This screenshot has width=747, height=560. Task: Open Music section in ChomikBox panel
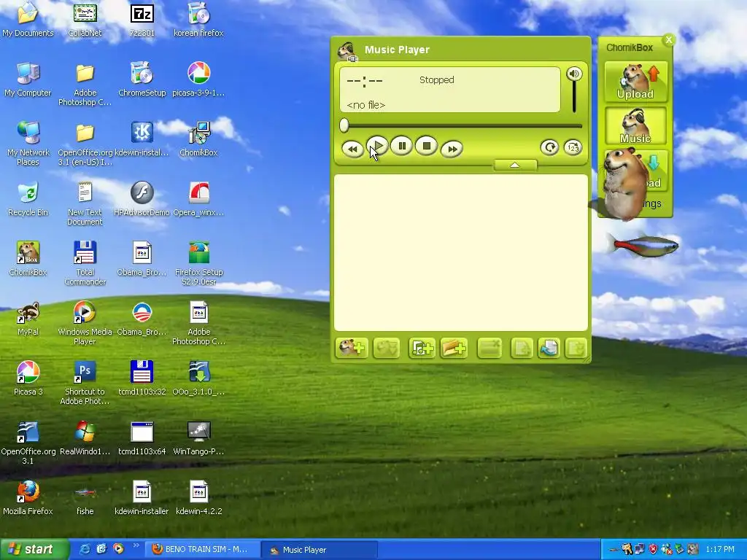pyautogui.click(x=635, y=126)
